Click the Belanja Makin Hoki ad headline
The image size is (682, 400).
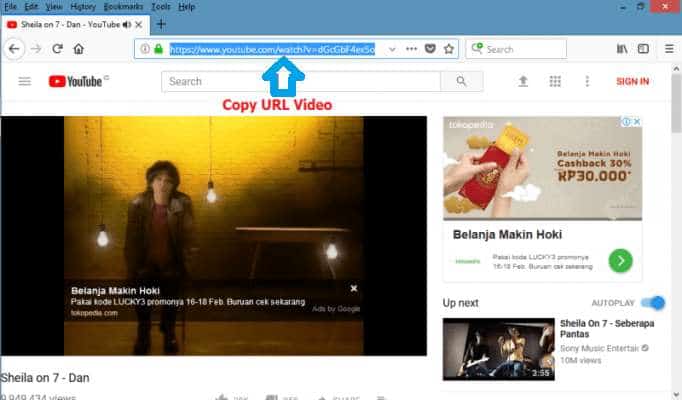(x=507, y=235)
